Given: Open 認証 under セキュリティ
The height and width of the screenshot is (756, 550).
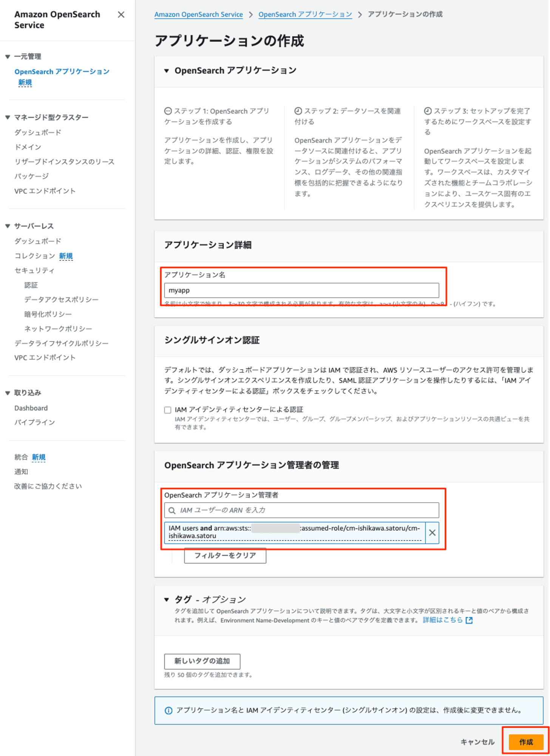Looking at the screenshot, I should click(31, 285).
